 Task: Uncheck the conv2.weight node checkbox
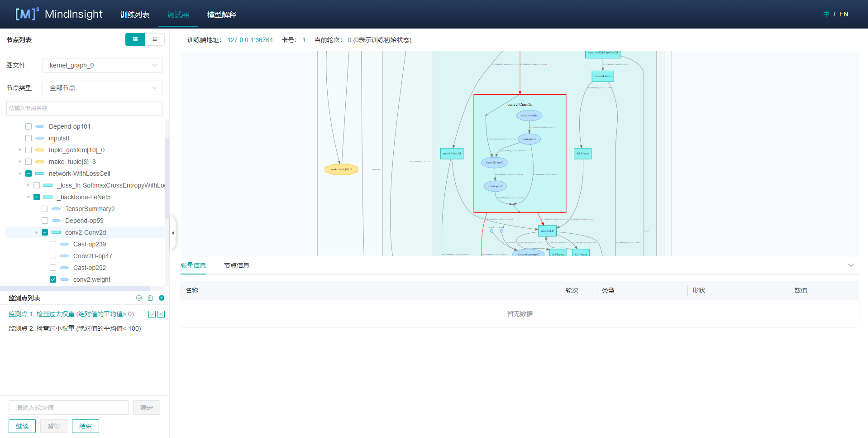point(53,279)
